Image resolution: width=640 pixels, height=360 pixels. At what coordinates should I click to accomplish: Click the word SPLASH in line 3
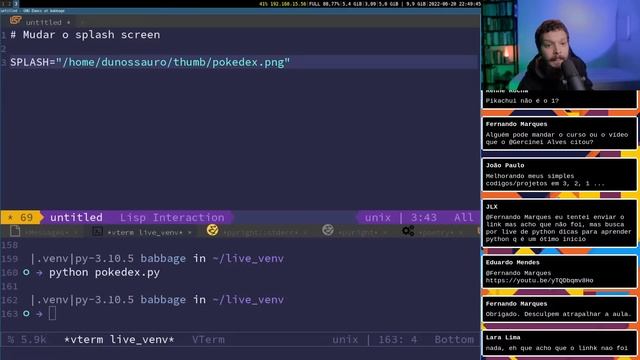coord(30,62)
